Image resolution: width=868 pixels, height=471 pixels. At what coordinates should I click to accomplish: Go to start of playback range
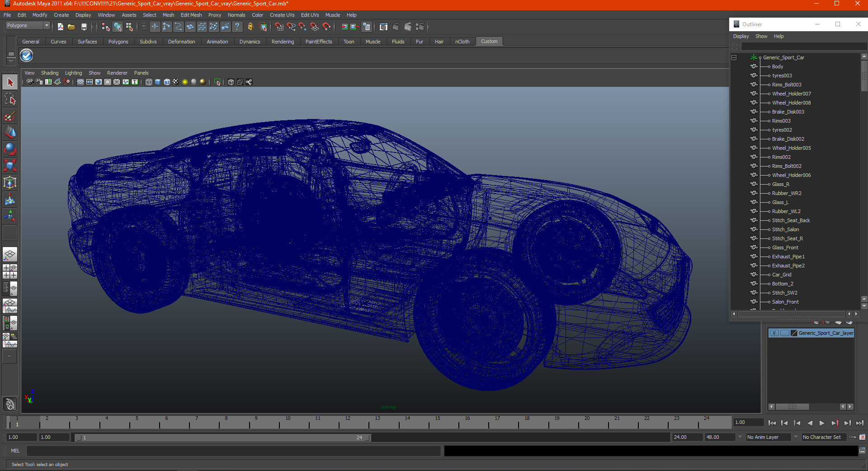click(x=772, y=423)
